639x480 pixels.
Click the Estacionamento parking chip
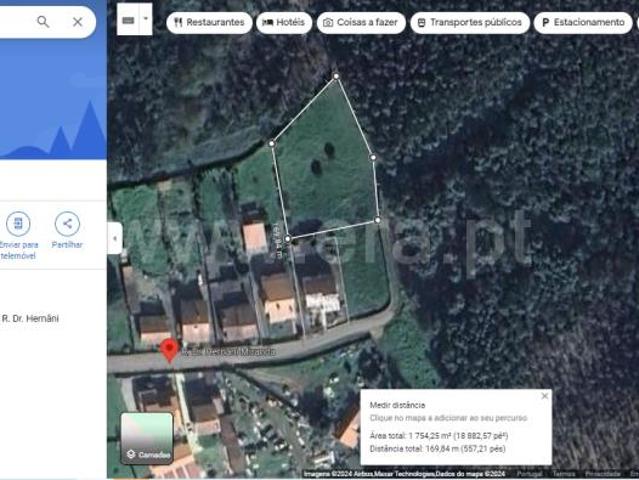pyautogui.click(x=583, y=22)
